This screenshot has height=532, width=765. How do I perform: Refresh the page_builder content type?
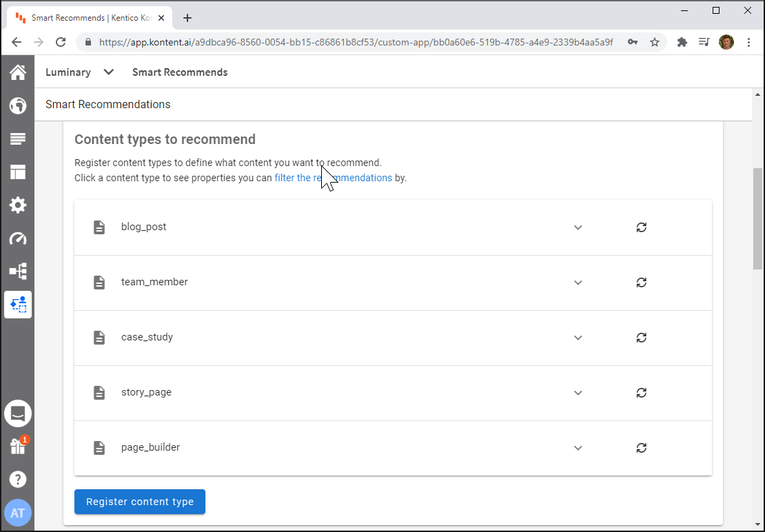(x=641, y=447)
